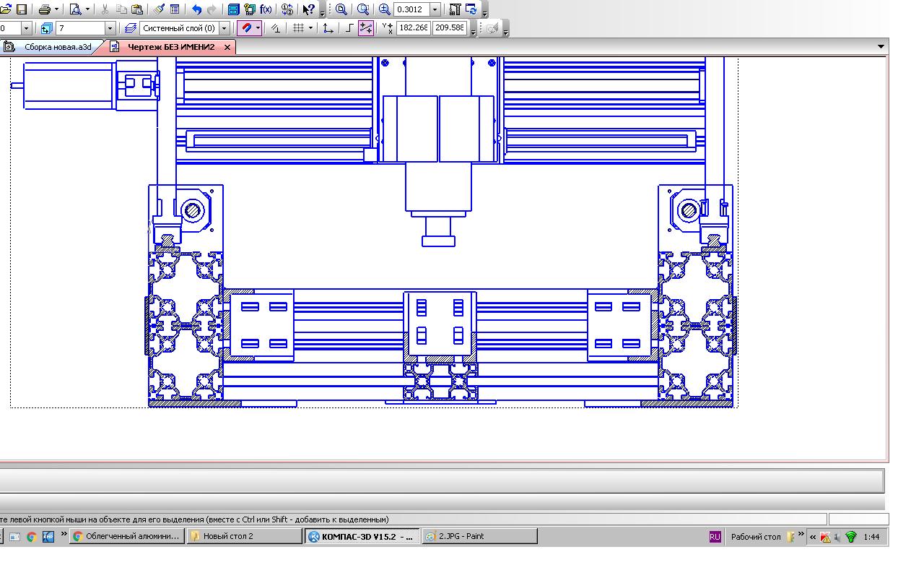The image size is (924, 578).
Task: Click the Rebuild/refresh view icon
Action: tap(471, 9)
